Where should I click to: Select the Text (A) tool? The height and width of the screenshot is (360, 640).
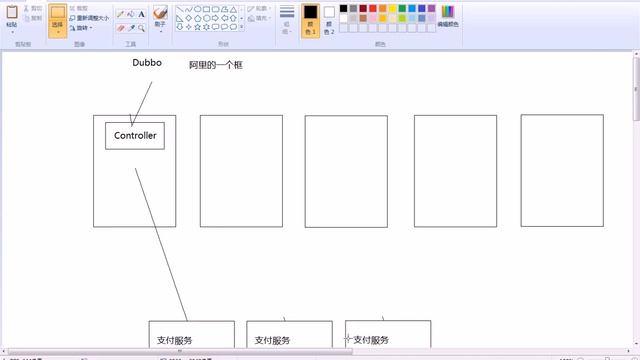click(x=141, y=14)
